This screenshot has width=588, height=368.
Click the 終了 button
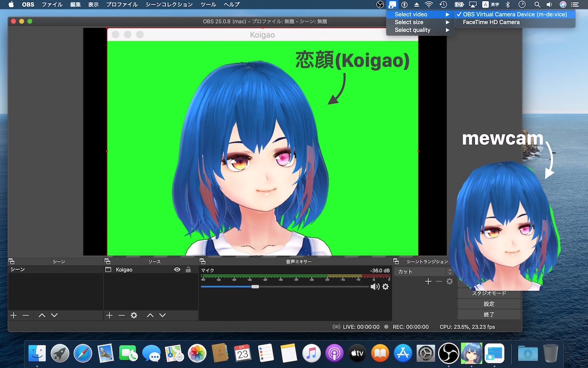pos(489,315)
